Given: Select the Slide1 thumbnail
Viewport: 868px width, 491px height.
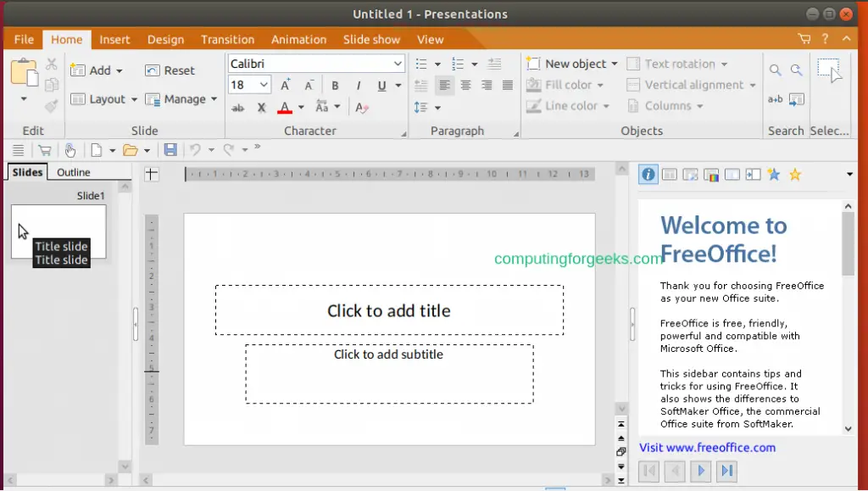Looking at the screenshot, I should (x=58, y=232).
